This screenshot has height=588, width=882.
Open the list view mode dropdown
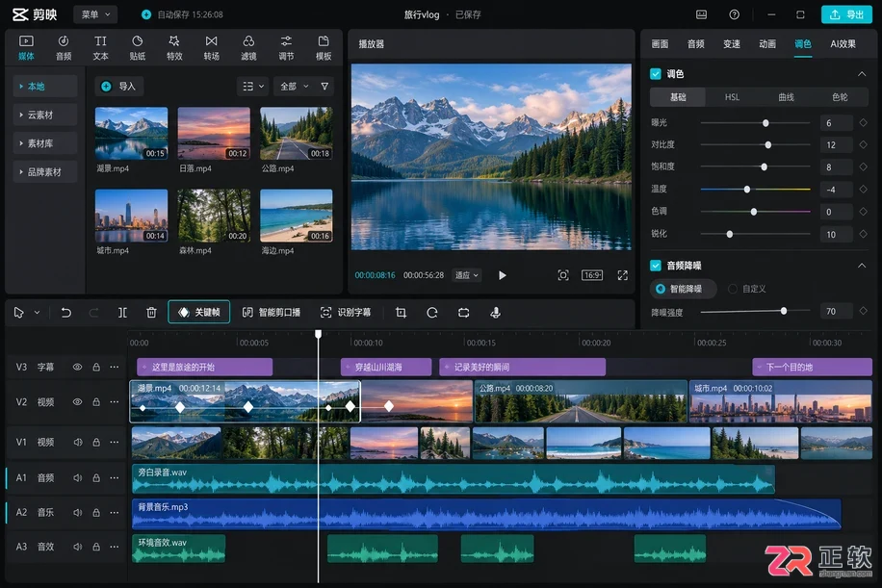[252, 87]
